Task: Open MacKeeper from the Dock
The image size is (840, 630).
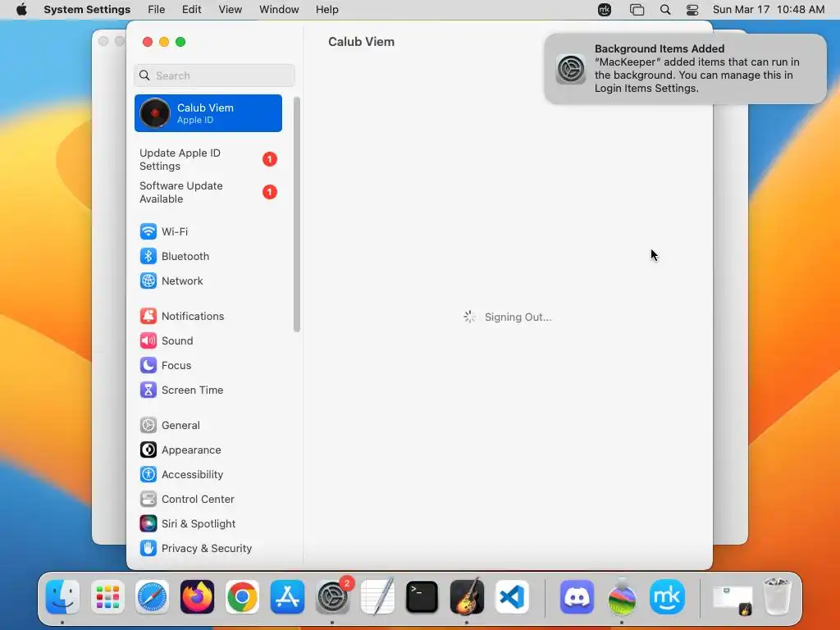Action: (667, 596)
